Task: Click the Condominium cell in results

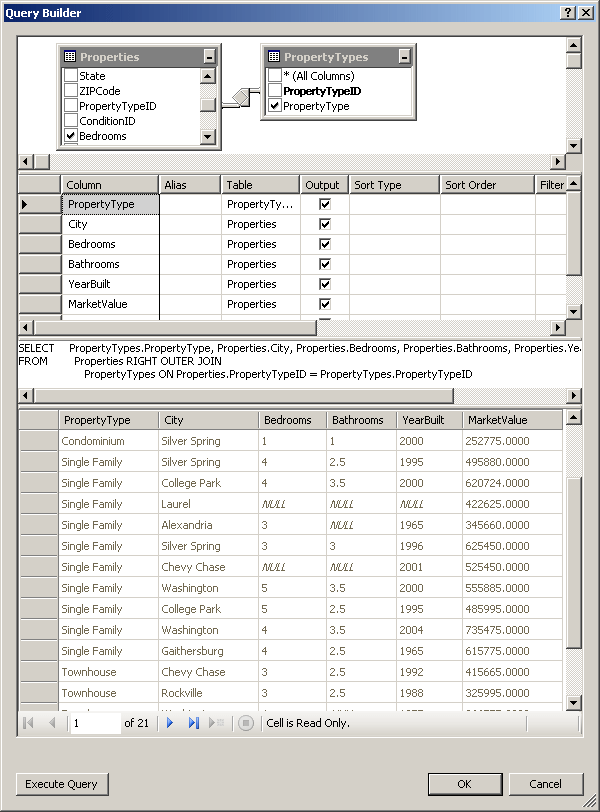Action: coord(108,441)
